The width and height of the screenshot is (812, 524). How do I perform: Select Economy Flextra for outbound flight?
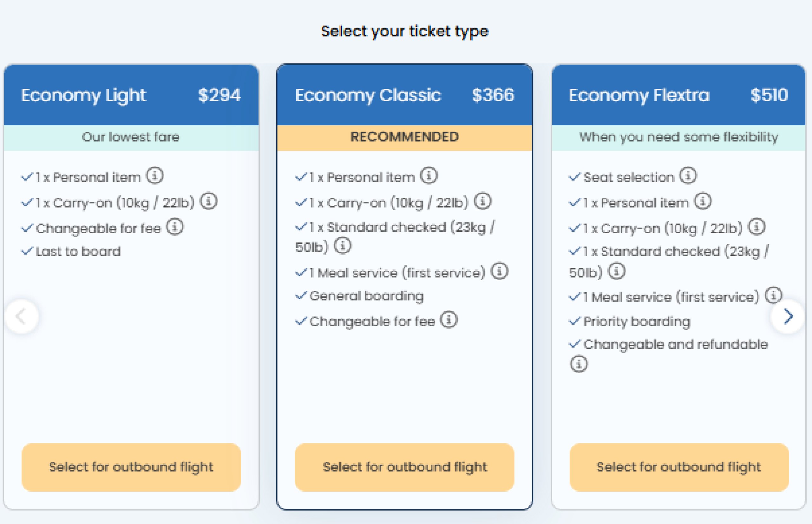pos(679,467)
